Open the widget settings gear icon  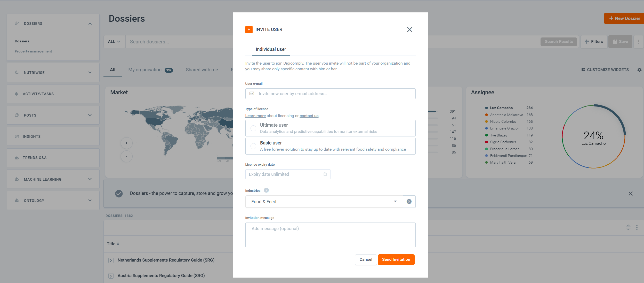639,70
